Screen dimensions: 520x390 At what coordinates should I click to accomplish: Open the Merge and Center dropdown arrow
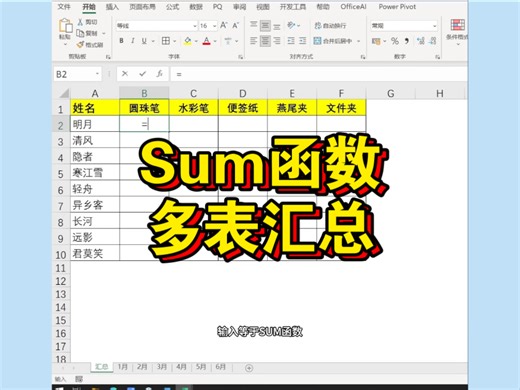(x=359, y=41)
